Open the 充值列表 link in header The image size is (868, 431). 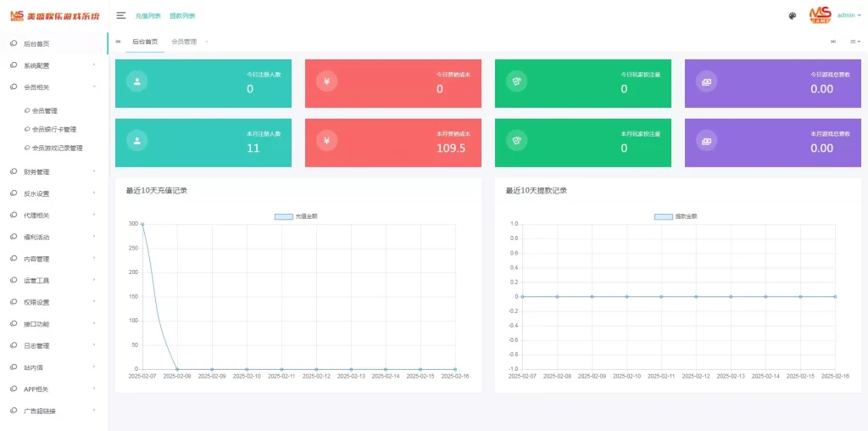tap(147, 16)
